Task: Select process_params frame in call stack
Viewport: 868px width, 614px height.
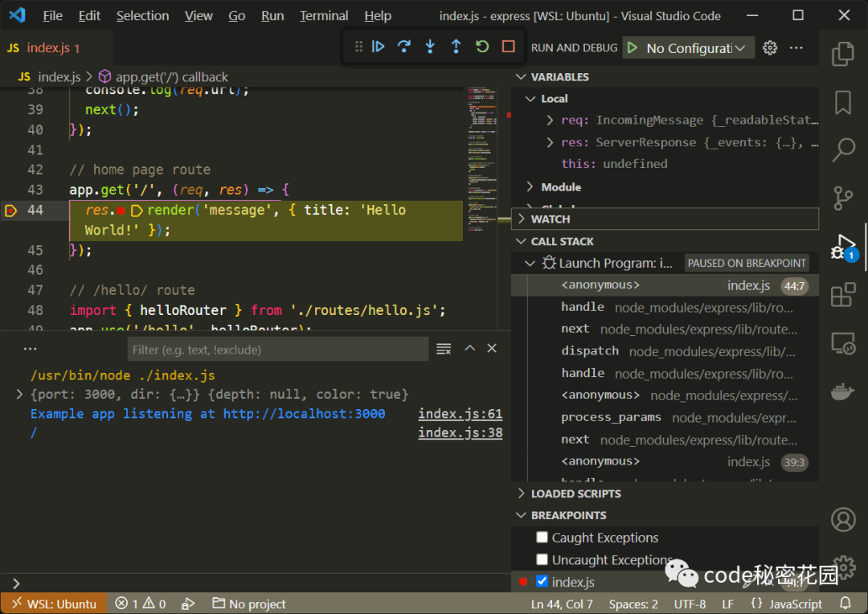Action: (665, 417)
